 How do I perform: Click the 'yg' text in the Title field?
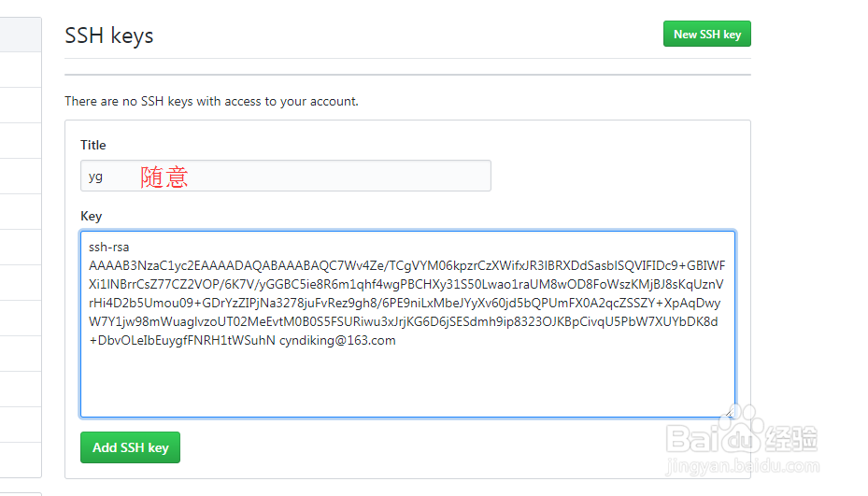[x=95, y=176]
